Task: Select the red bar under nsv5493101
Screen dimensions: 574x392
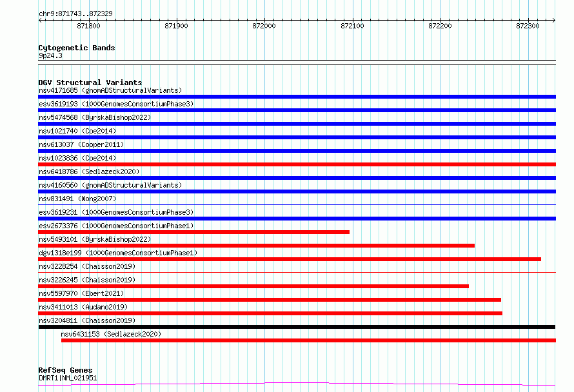Action: (x=256, y=246)
